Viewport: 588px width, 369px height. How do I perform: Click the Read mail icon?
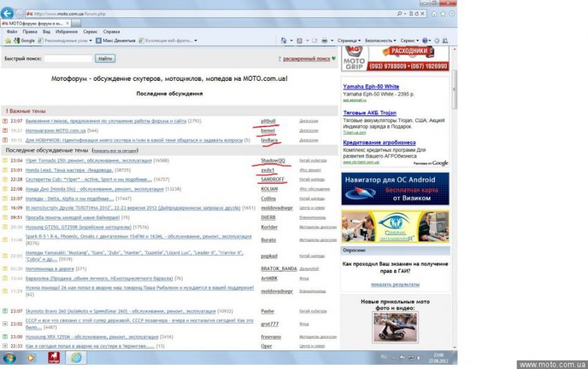click(x=314, y=41)
